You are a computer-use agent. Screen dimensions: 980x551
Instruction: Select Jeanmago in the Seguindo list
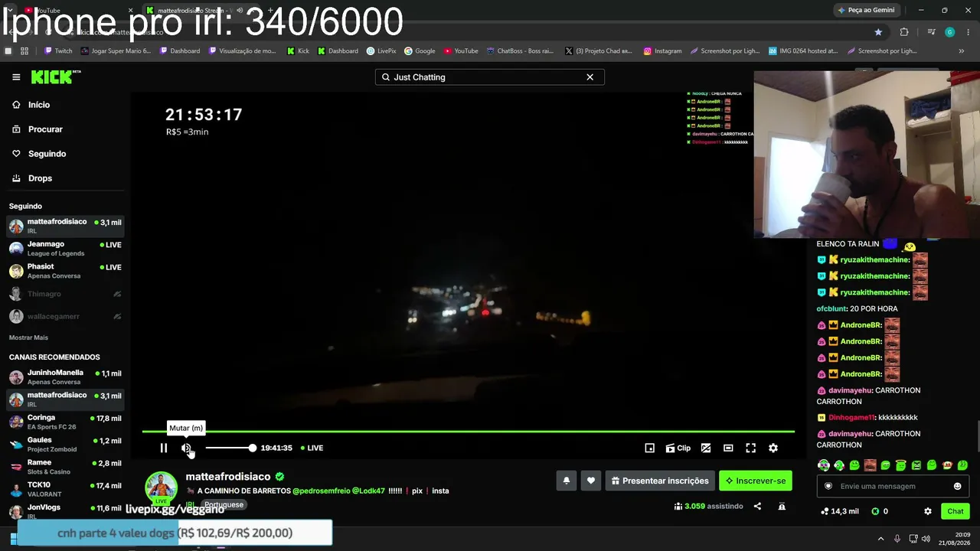pos(65,248)
